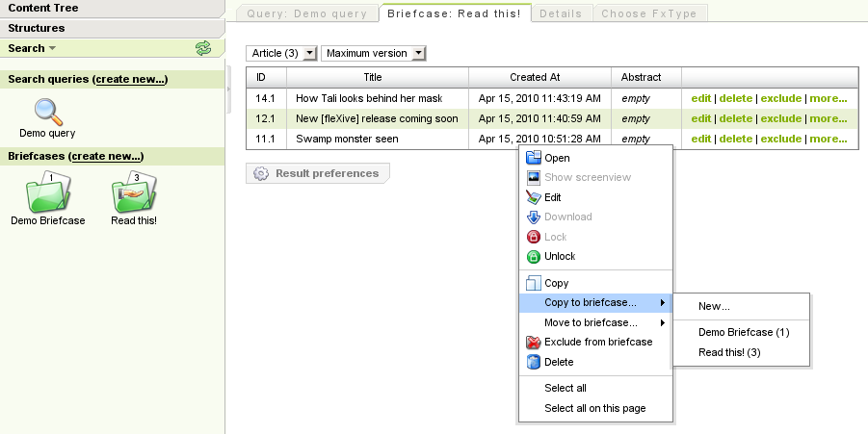Open the Demo query magnifier icon
Screen dimensions: 868x434
[48, 113]
